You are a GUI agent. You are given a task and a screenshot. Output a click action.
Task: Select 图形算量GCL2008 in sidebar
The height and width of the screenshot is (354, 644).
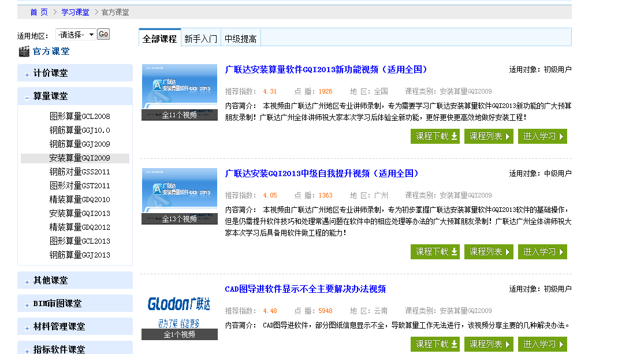(80, 116)
